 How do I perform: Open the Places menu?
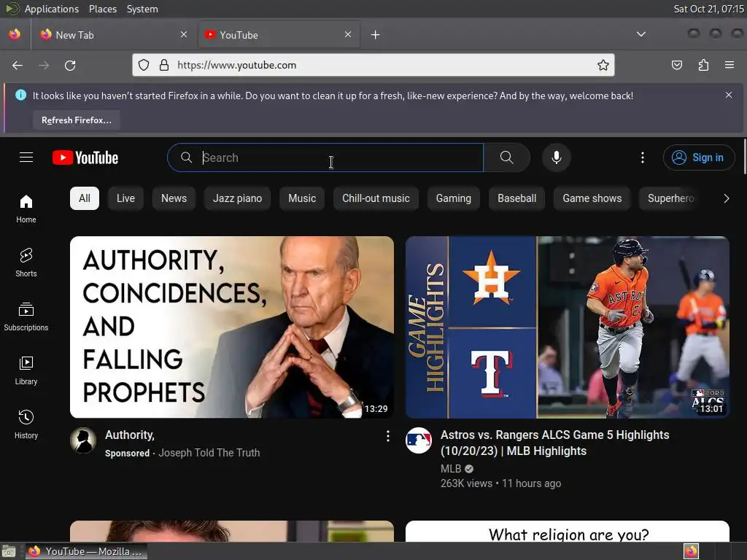tap(102, 9)
